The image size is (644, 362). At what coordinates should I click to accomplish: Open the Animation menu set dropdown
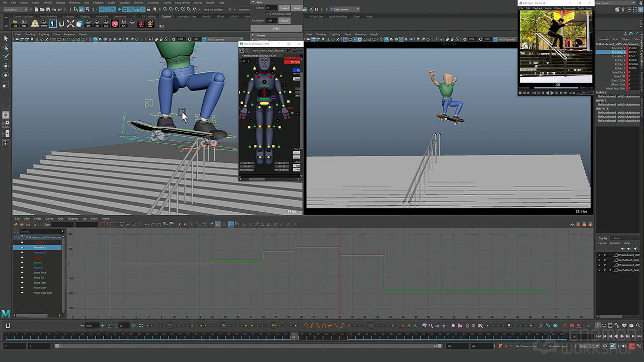coord(17,9)
